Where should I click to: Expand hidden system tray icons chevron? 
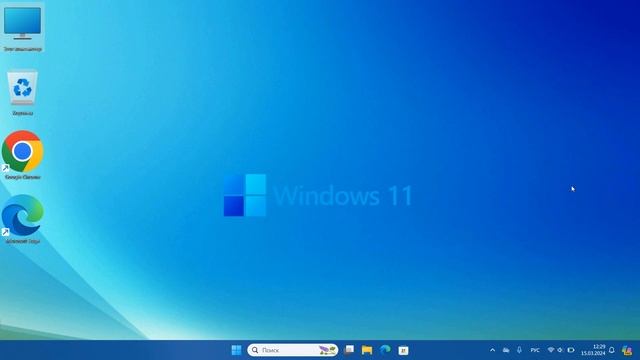point(493,350)
